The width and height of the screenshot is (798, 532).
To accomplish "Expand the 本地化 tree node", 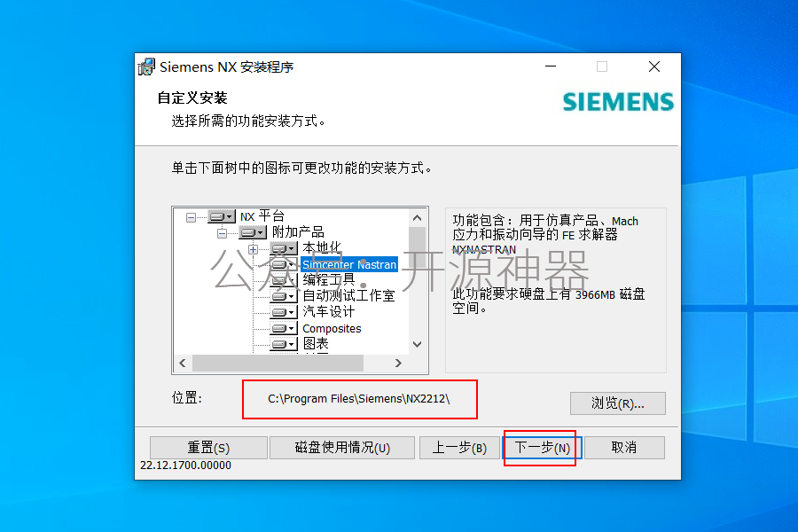I will click(253, 249).
